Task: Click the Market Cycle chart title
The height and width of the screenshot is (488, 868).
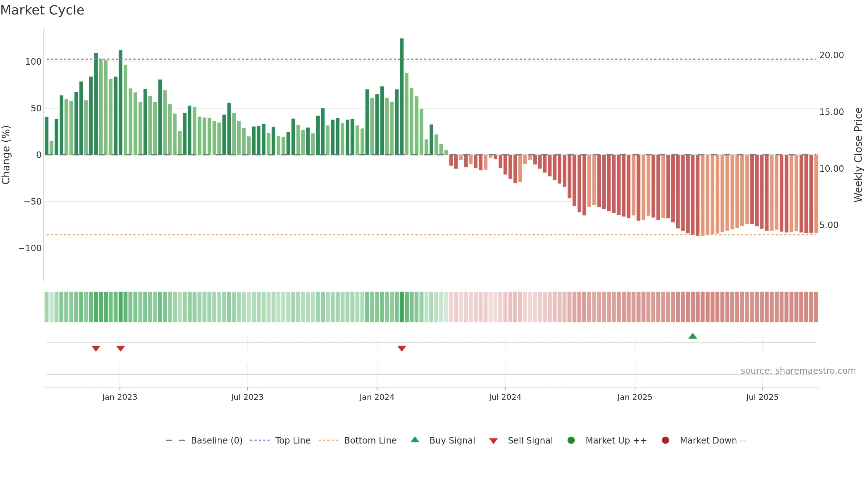Action: click(42, 10)
